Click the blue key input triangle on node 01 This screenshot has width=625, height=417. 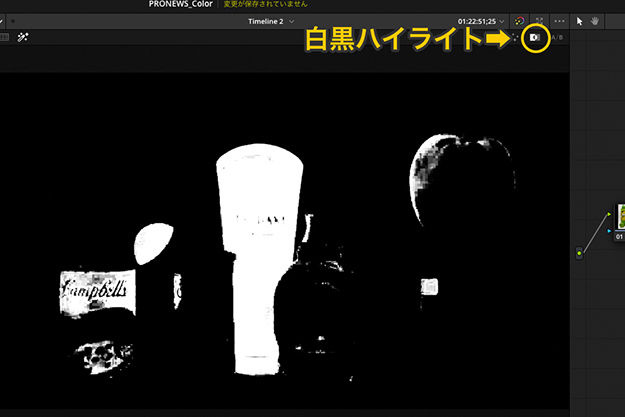pos(610,229)
